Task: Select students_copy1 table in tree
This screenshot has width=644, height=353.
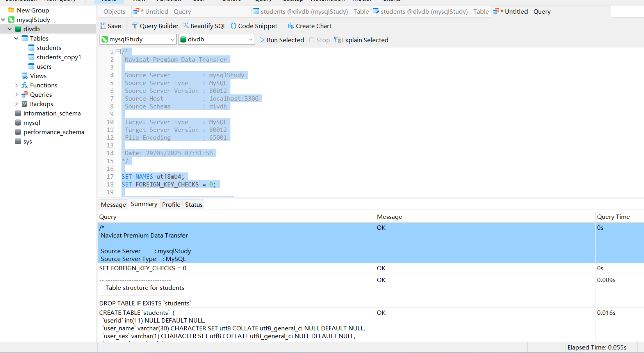Action: [x=59, y=57]
